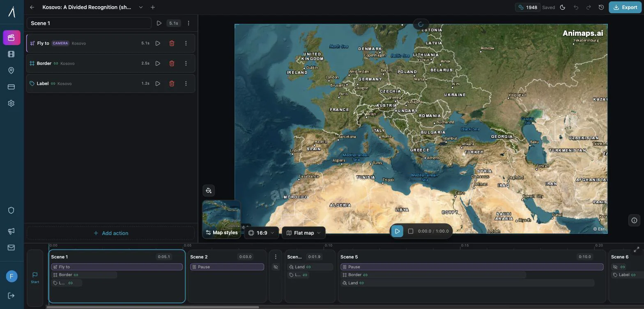Delete the Fly to action

pyautogui.click(x=172, y=43)
